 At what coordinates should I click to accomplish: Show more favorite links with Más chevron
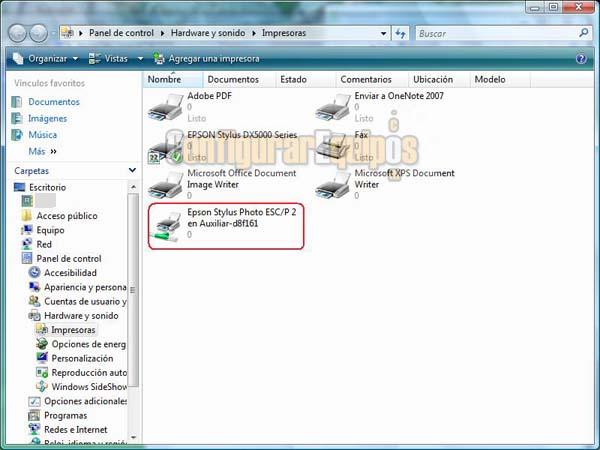click(x=53, y=151)
